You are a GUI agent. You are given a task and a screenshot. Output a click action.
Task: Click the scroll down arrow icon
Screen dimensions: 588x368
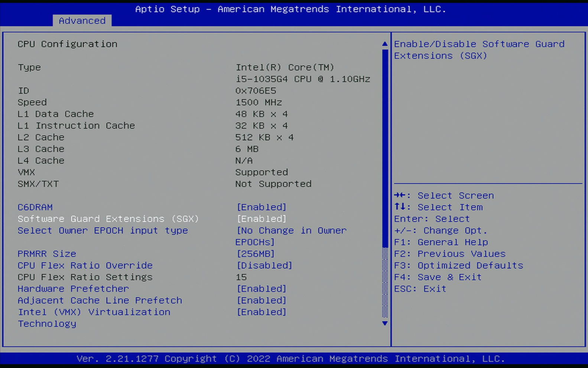[x=384, y=323]
